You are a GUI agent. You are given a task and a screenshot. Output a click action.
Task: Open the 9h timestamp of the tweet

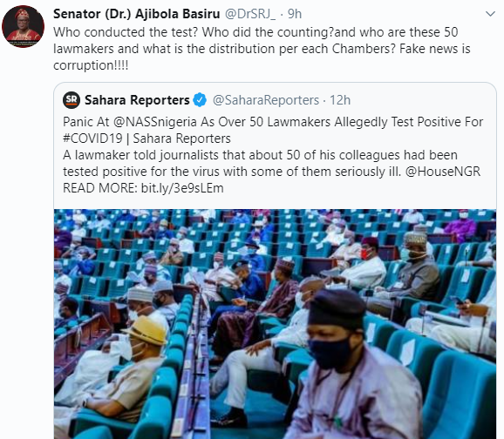(x=295, y=14)
